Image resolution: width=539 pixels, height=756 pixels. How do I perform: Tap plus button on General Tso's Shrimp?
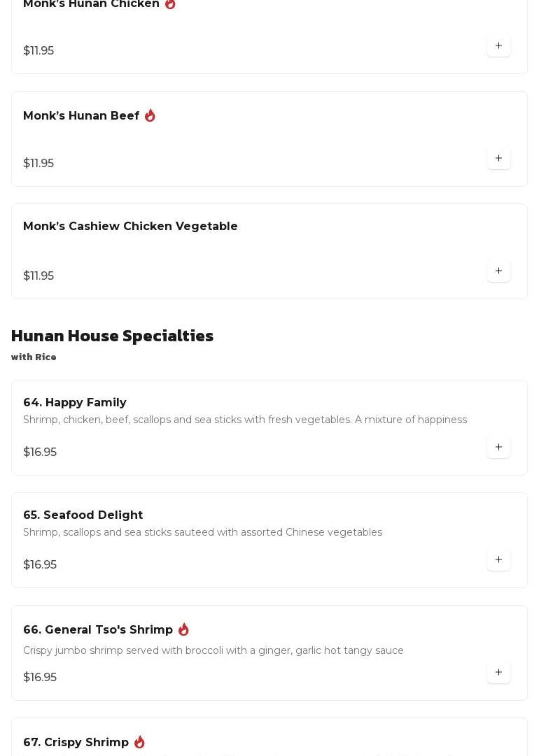coord(498,673)
